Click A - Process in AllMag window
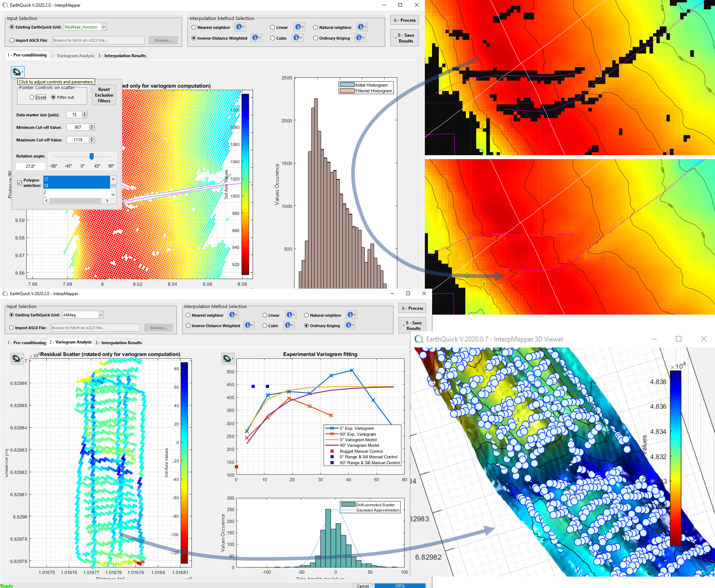 (412, 308)
